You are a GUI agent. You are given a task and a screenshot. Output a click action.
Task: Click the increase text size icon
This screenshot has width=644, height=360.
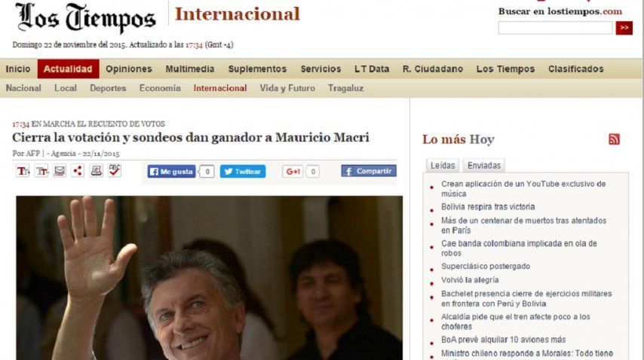point(23,171)
